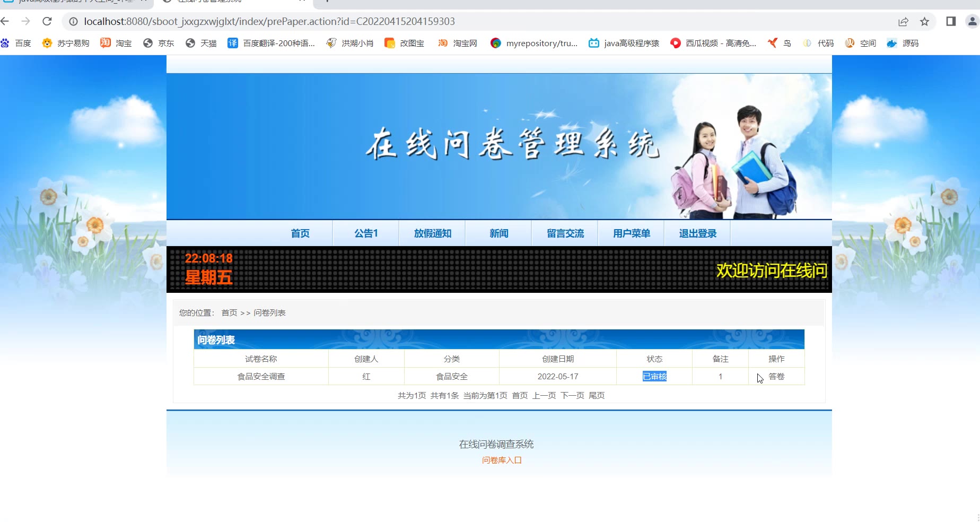Open the 天猫 bookmark
The image size is (980, 522).
coord(201,43)
